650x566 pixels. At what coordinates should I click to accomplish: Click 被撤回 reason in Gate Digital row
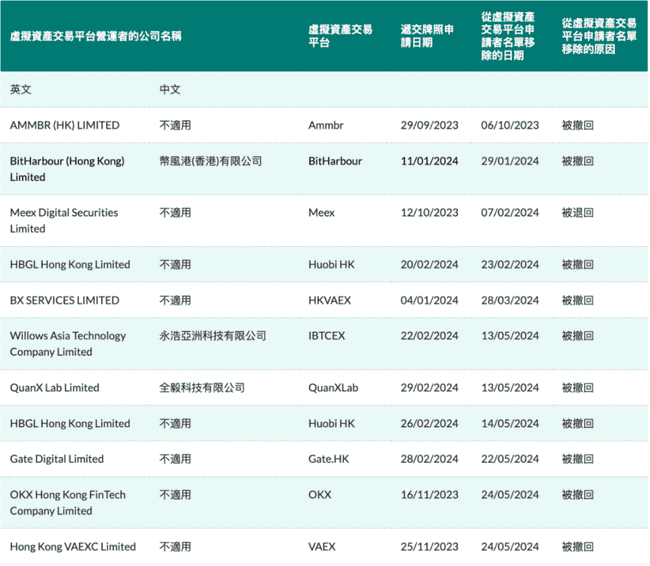point(578,459)
